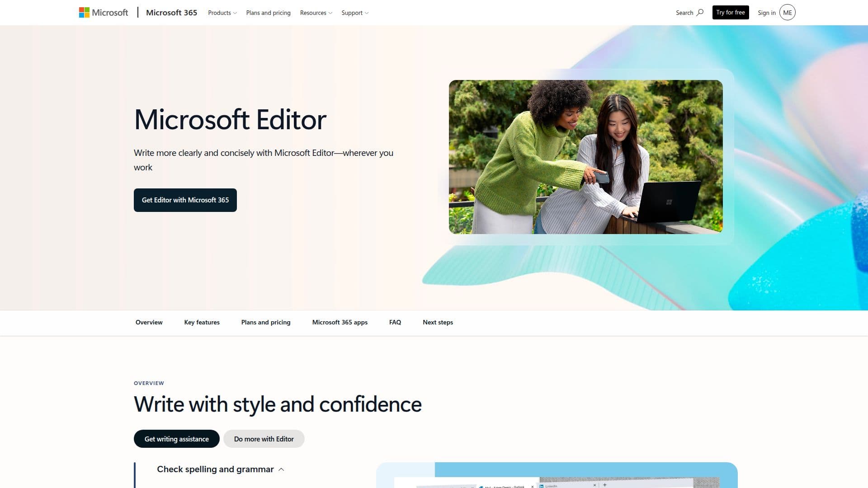
Task: Click the Try for free button
Action: [731, 12]
